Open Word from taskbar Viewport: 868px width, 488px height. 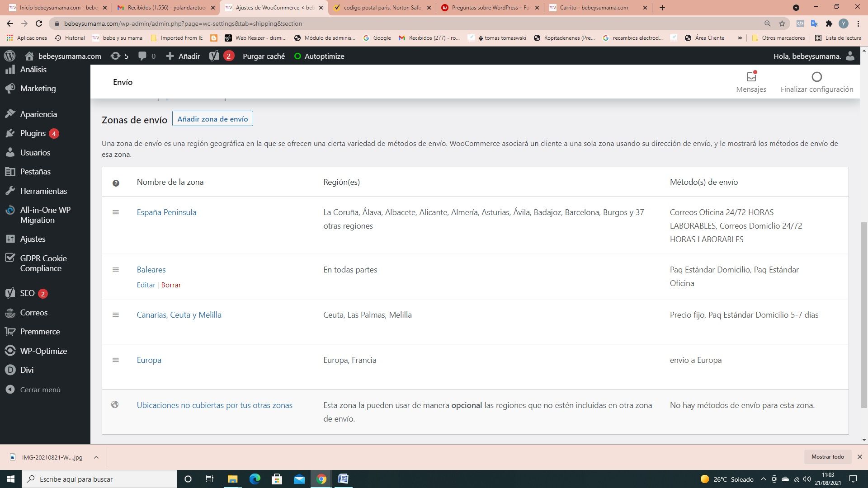[343, 479]
